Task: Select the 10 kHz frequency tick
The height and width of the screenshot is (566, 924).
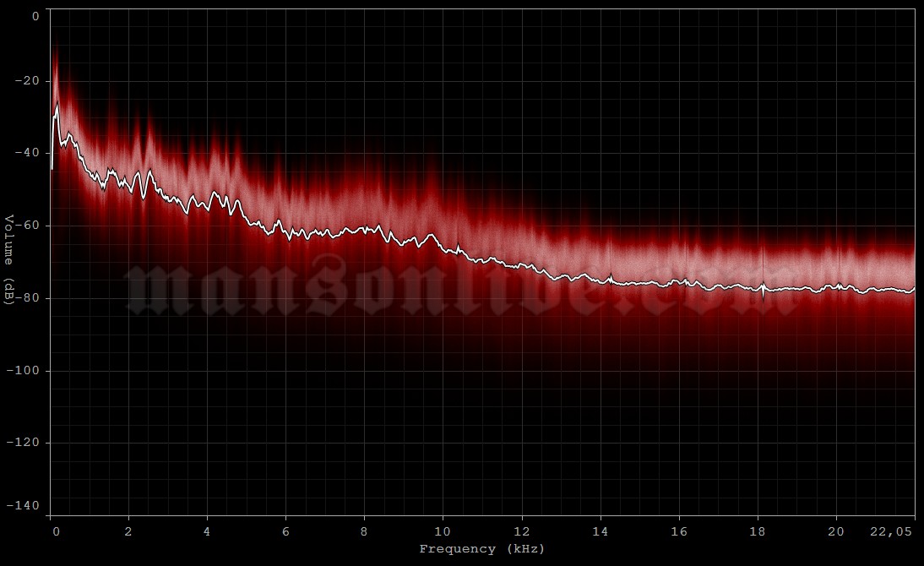Action: (443, 531)
